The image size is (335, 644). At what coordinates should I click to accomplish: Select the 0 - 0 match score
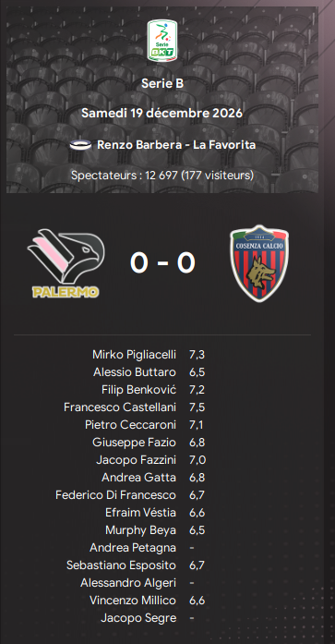(x=162, y=262)
